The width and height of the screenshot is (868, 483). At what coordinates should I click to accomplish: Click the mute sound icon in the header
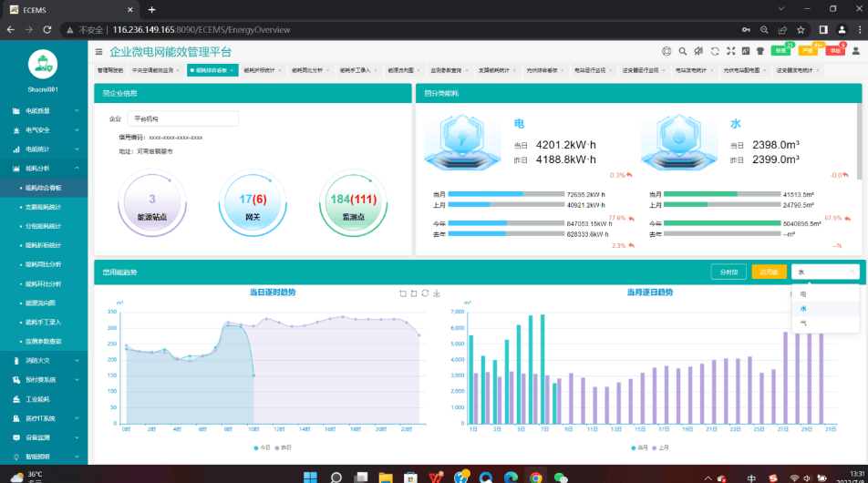coord(697,51)
